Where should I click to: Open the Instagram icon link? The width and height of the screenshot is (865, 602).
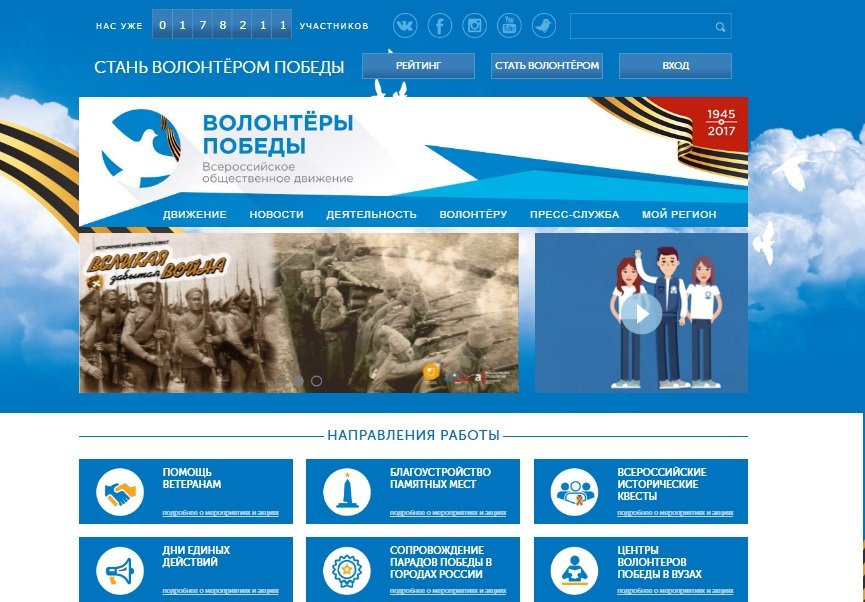coord(475,26)
